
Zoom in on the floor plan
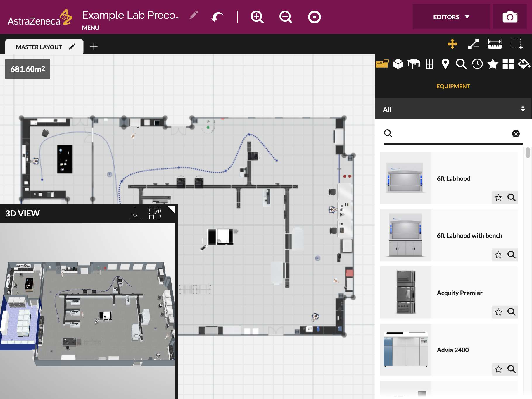pyautogui.click(x=257, y=17)
